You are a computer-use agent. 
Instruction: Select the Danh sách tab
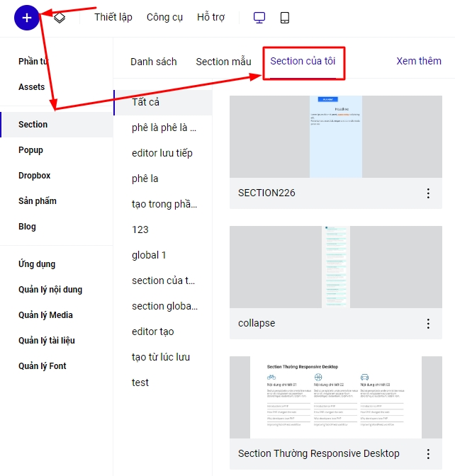153,62
